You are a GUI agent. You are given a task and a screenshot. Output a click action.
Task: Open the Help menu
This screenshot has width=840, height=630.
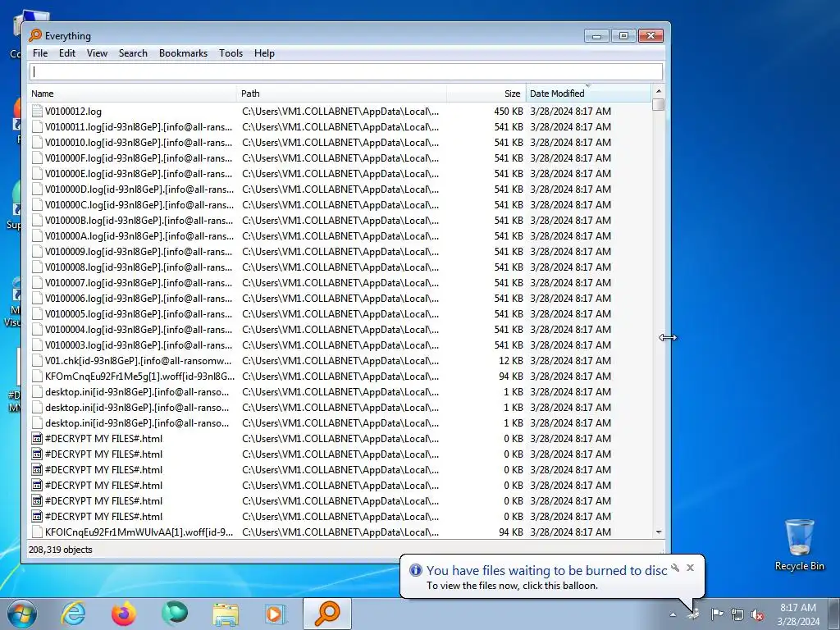[264, 53]
